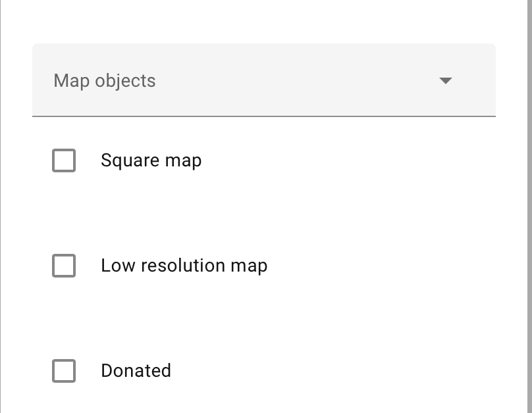This screenshot has height=413, width=532.
Task: Select the Low resolution map filter option
Action: pyautogui.click(x=64, y=266)
